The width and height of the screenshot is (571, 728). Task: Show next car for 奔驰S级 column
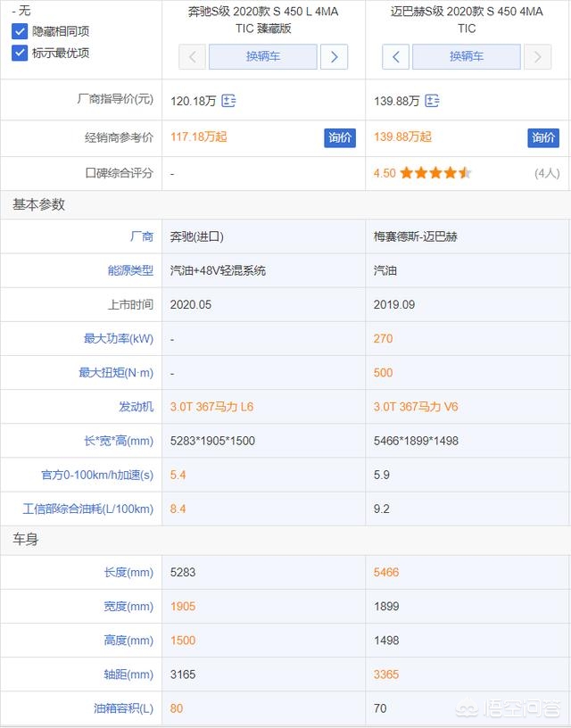tap(335, 56)
